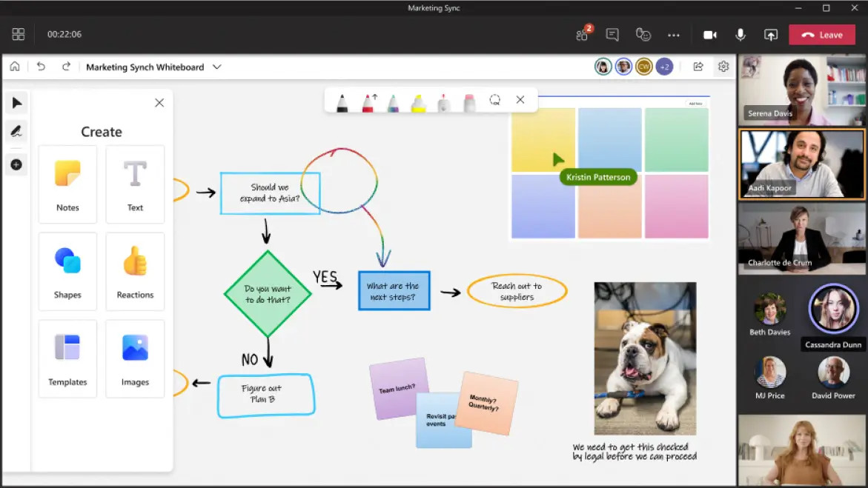Pick the yellow highlighter pen
Viewport: 868px width, 488px height.
[419, 103]
